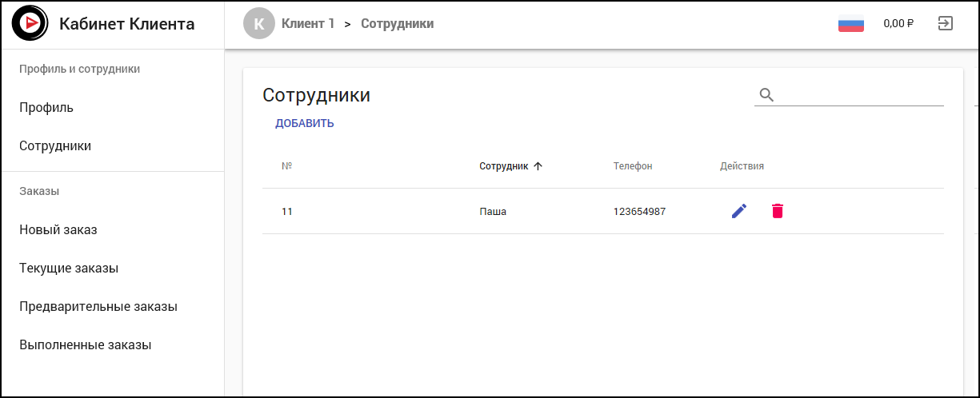Sort by the Телефон column header
This screenshot has height=398, width=980.
(x=633, y=166)
